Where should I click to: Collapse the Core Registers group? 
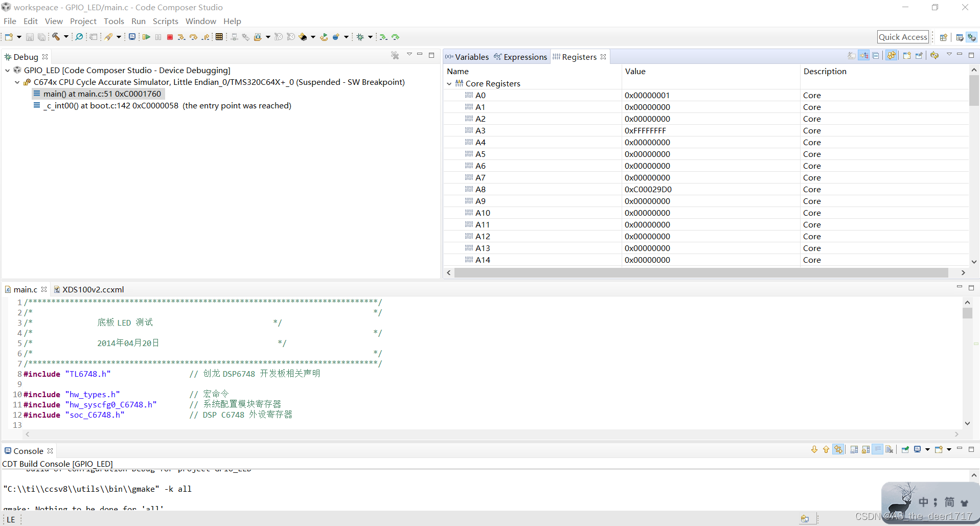click(x=449, y=84)
